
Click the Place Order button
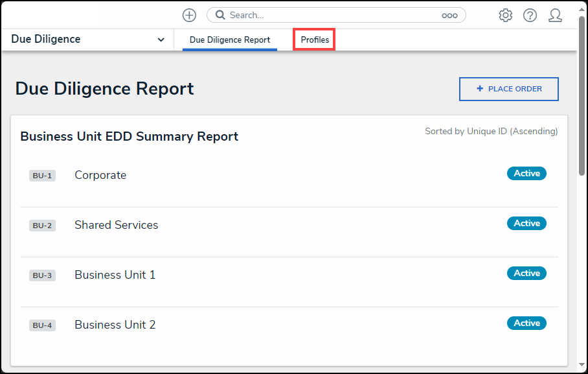pos(508,89)
